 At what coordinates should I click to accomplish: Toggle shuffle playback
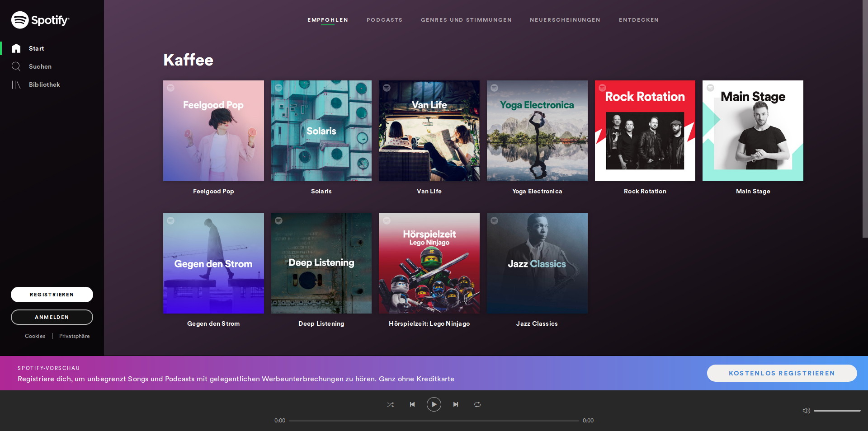(x=391, y=404)
